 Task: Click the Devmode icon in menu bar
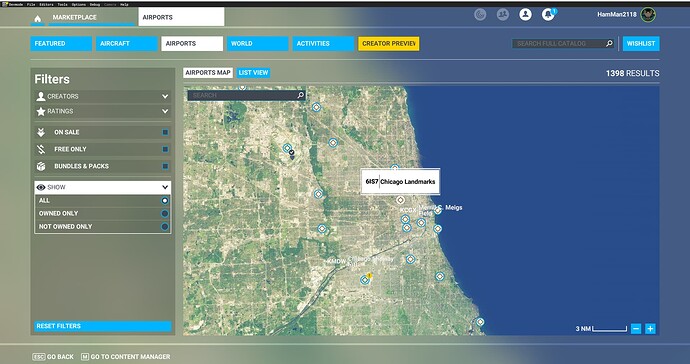coord(4,4)
